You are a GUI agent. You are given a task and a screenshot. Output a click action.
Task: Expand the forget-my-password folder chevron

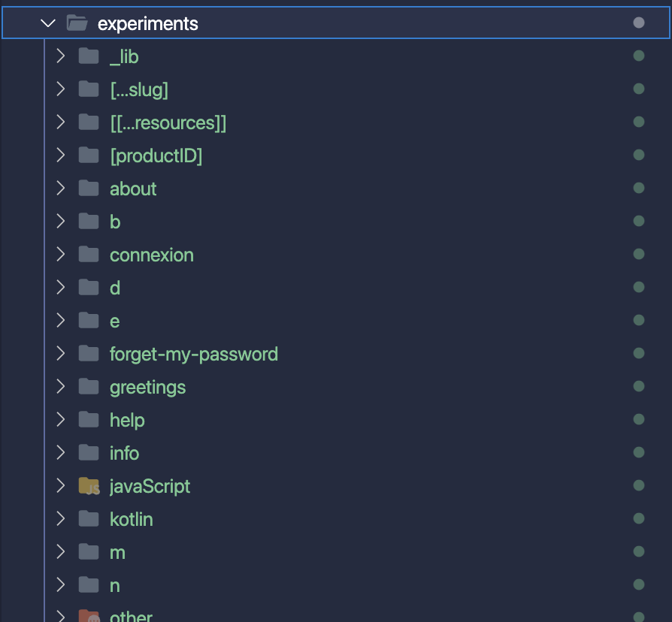[x=61, y=354]
